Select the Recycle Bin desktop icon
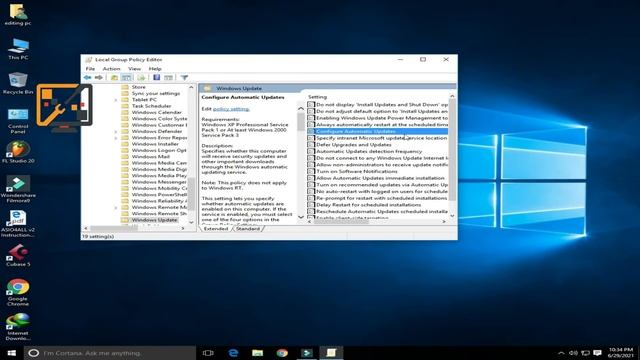 coord(18,83)
